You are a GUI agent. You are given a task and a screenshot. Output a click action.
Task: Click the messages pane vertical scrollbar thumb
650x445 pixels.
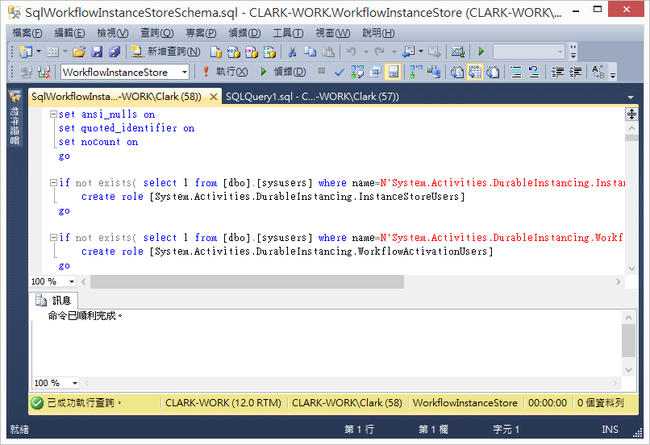click(x=628, y=340)
